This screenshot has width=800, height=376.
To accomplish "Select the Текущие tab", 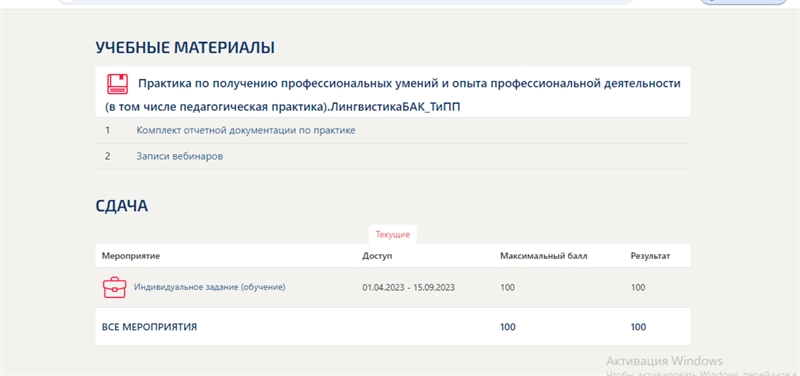I will 393,235.
